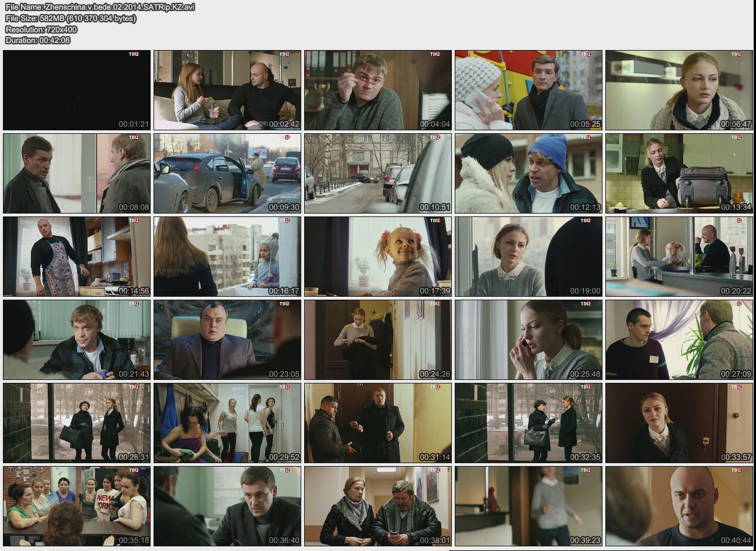Select the locker room frame at 00:29:52
Screen dimensions: 756x551
click(x=227, y=423)
